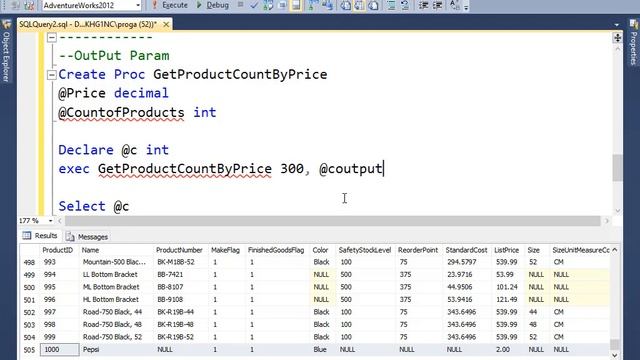Click the Connect icon in the toolbar

(x=15, y=5)
